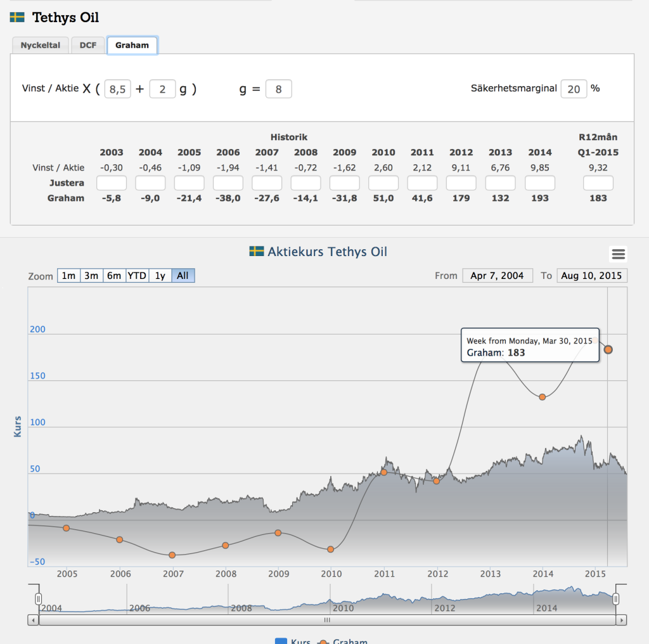The width and height of the screenshot is (649, 644).
Task: Click the Historik table heading
Action: pos(289,137)
